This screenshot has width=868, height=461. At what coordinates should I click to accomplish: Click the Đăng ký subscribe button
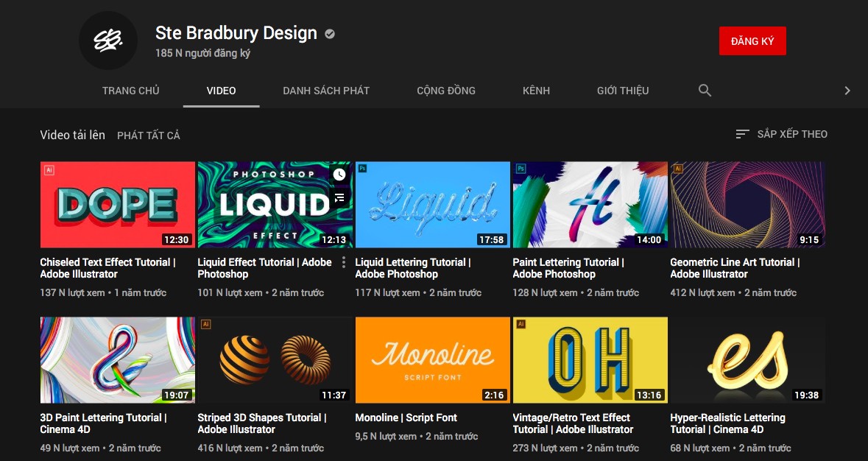point(752,41)
